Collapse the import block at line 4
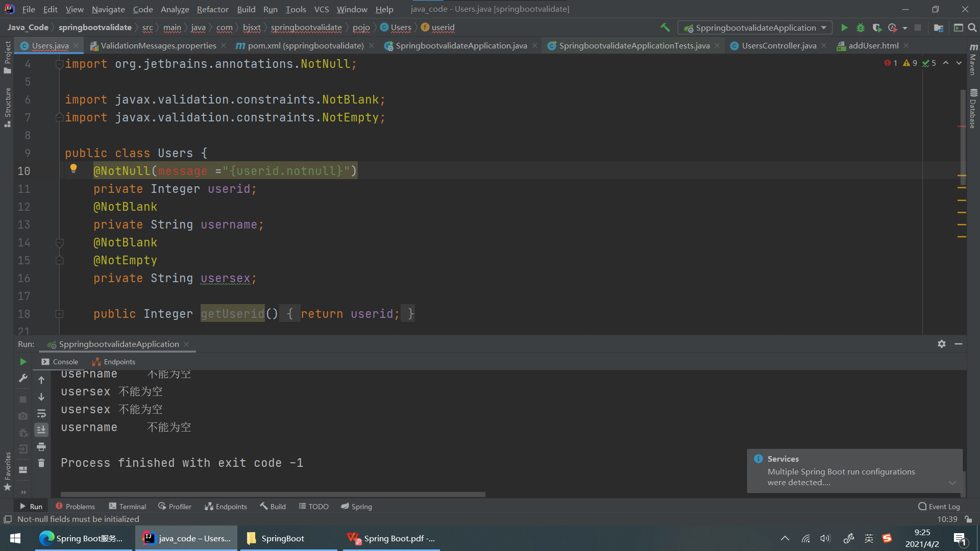Image resolution: width=980 pixels, height=551 pixels. (x=59, y=64)
